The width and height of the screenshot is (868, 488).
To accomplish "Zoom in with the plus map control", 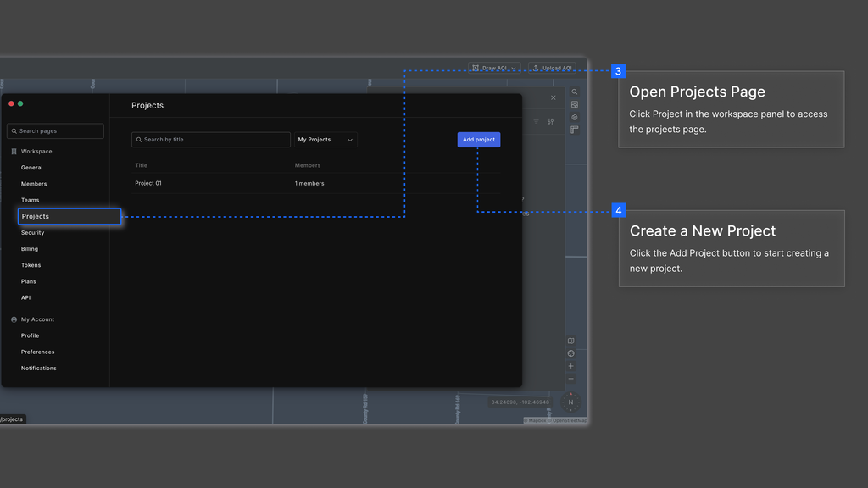I will click(570, 366).
